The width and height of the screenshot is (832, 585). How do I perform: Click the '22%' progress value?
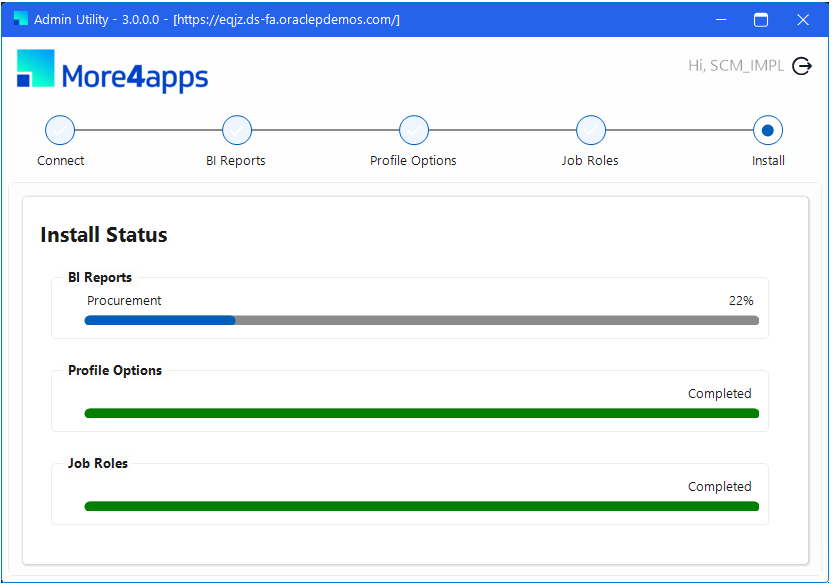[741, 300]
